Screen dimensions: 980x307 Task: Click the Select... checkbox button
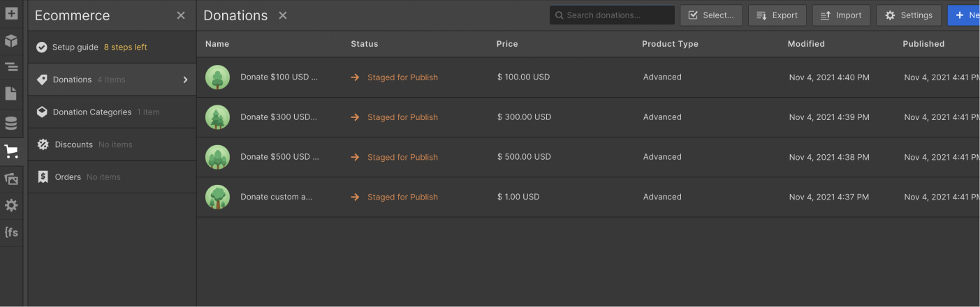711,15
